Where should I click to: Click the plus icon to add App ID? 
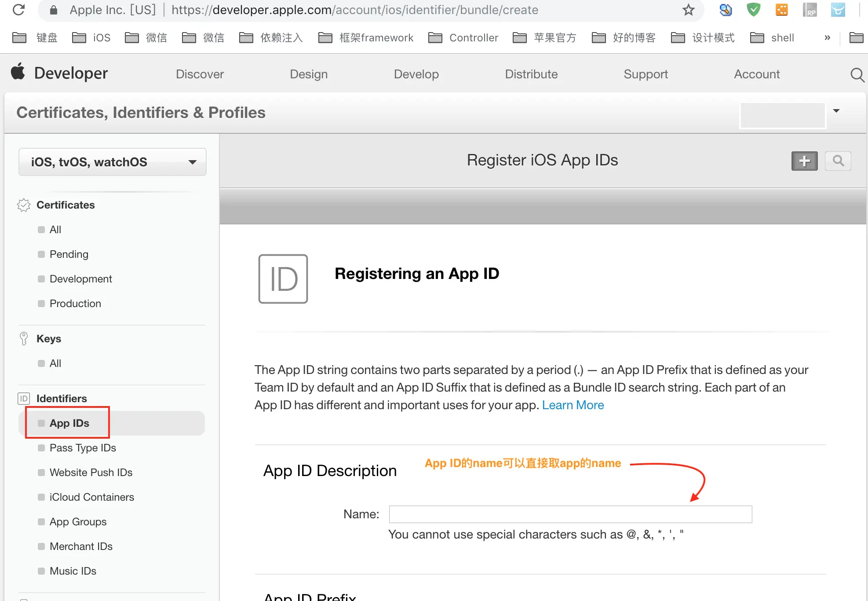point(804,161)
